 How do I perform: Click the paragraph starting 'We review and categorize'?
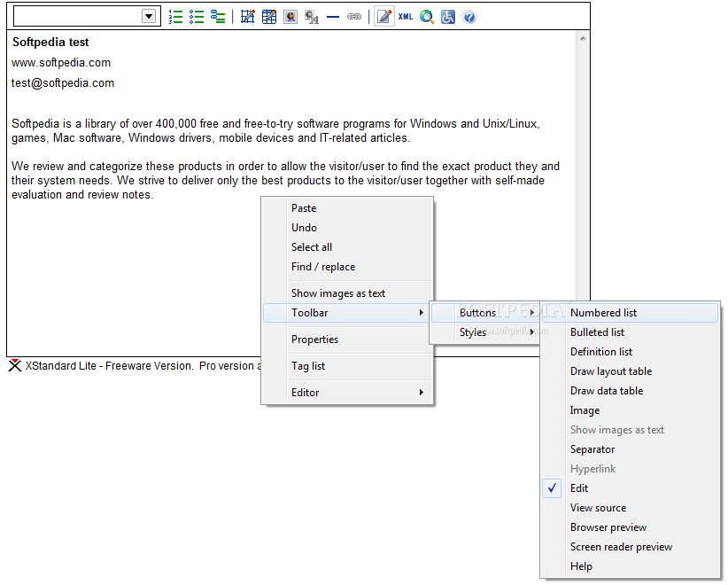(x=285, y=180)
